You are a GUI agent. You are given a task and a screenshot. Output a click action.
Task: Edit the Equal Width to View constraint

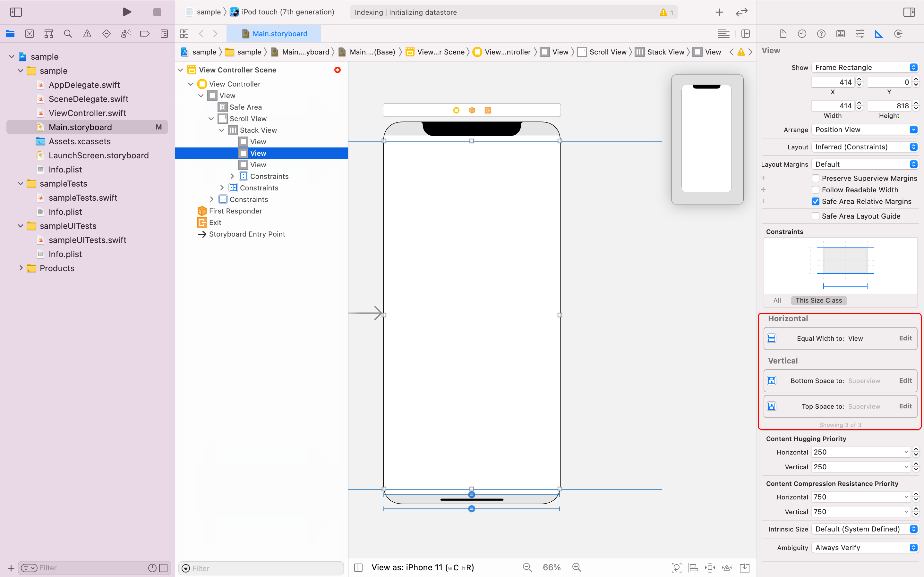pos(905,338)
